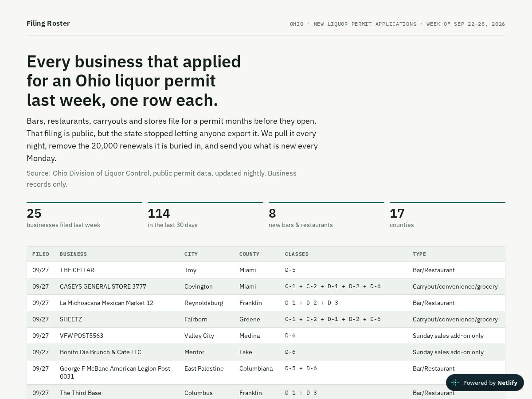
Task: Click the Medina county cell
Action: [250, 336]
